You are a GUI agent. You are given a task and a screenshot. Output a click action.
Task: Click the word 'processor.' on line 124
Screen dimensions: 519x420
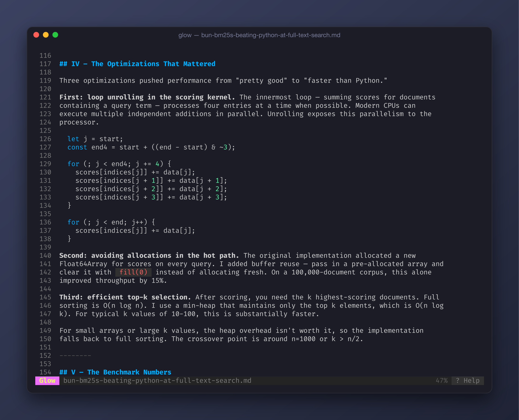coord(79,122)
